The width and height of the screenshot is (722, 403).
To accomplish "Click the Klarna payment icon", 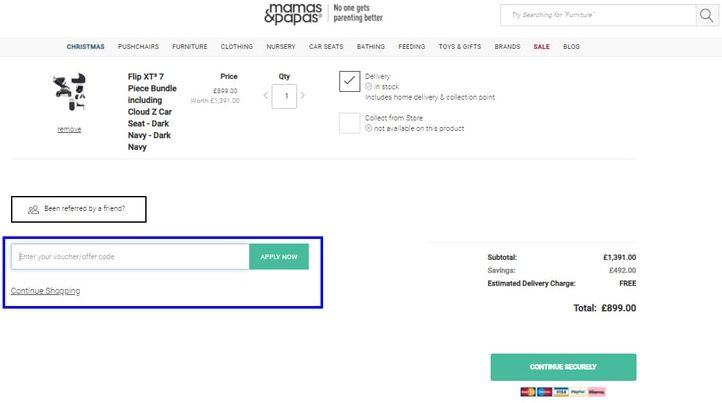I will tap(596, 392).
